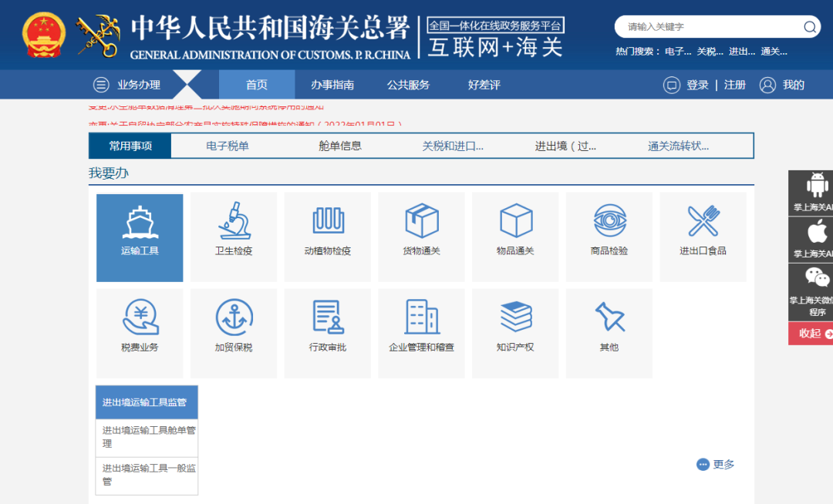Click the 动植物检疫 icon
The width and height of the screenshot is (833, 504).
click(327, 223)
